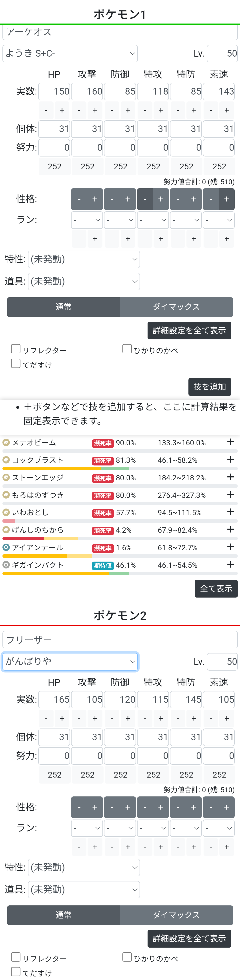Screen dimensions: 240x980
Task: Click the フリーザー Pokemon name field
Action: pos(120,640)
